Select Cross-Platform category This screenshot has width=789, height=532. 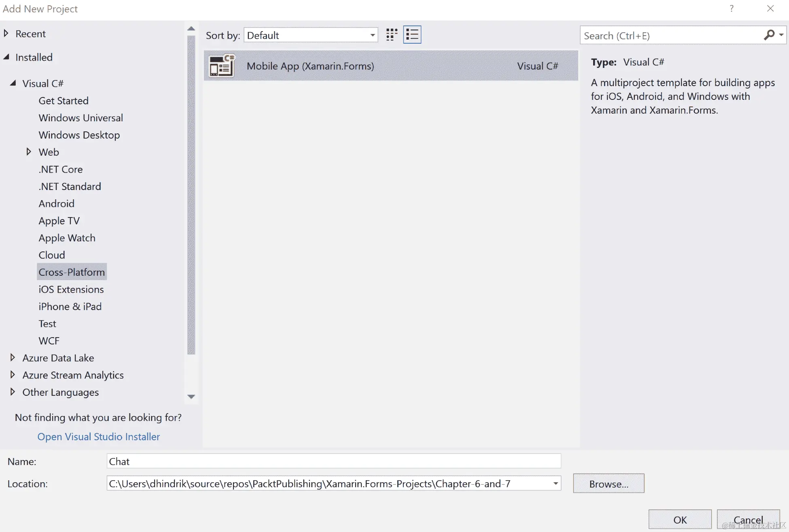click(x=72, y=272)
